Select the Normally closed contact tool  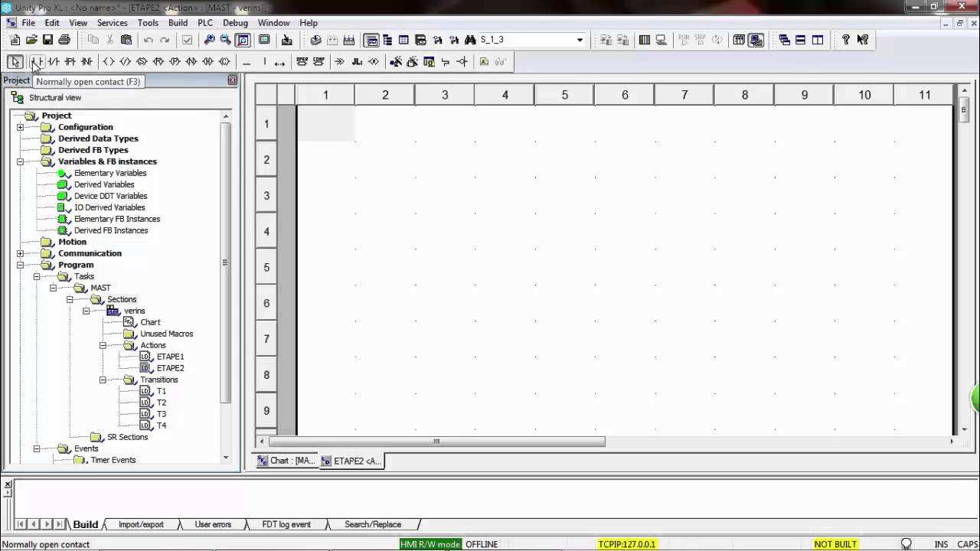click(53, 62)
